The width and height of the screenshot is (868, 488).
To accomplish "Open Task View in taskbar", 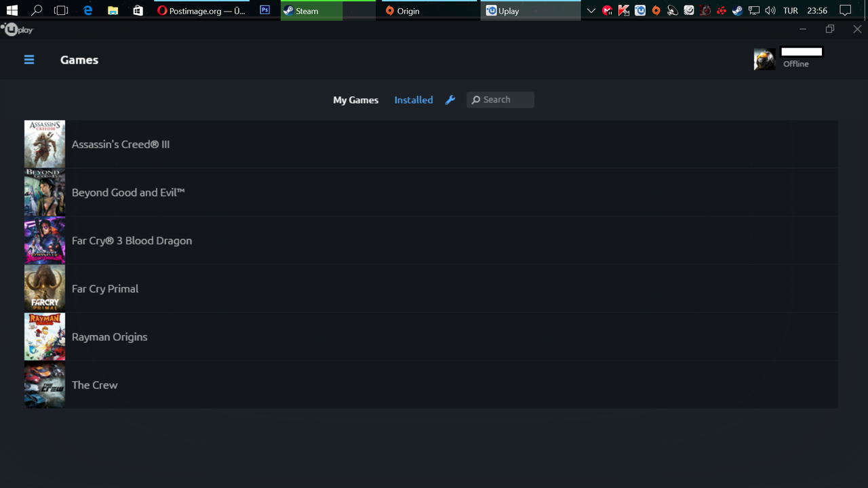I will 61,11.
